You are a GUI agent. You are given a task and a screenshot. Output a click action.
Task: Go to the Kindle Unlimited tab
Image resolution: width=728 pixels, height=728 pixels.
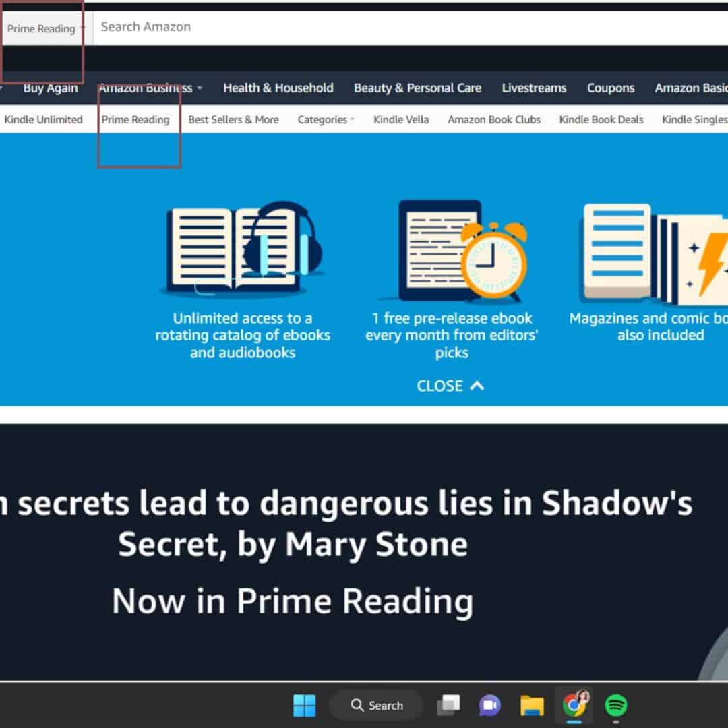click(43, 119)
